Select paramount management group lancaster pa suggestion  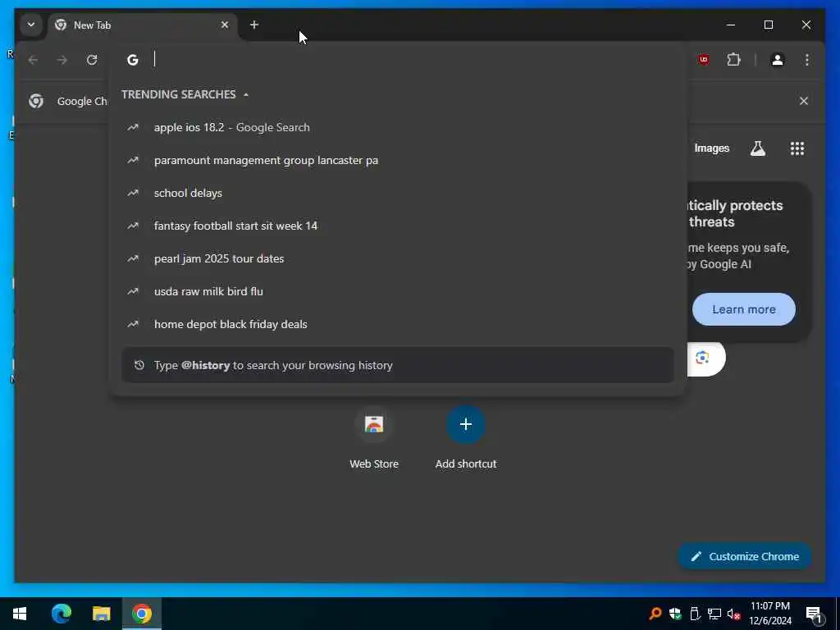(x=398, y=160)
